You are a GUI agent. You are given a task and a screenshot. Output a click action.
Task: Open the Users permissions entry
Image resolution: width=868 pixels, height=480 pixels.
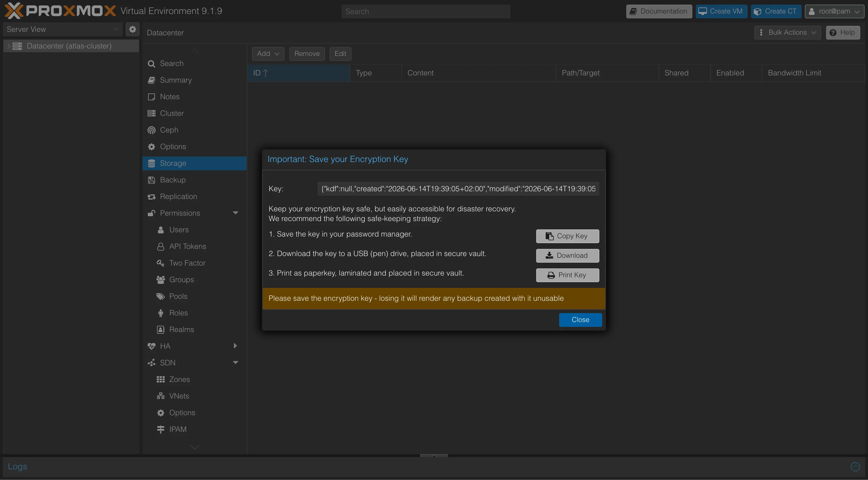194,230
